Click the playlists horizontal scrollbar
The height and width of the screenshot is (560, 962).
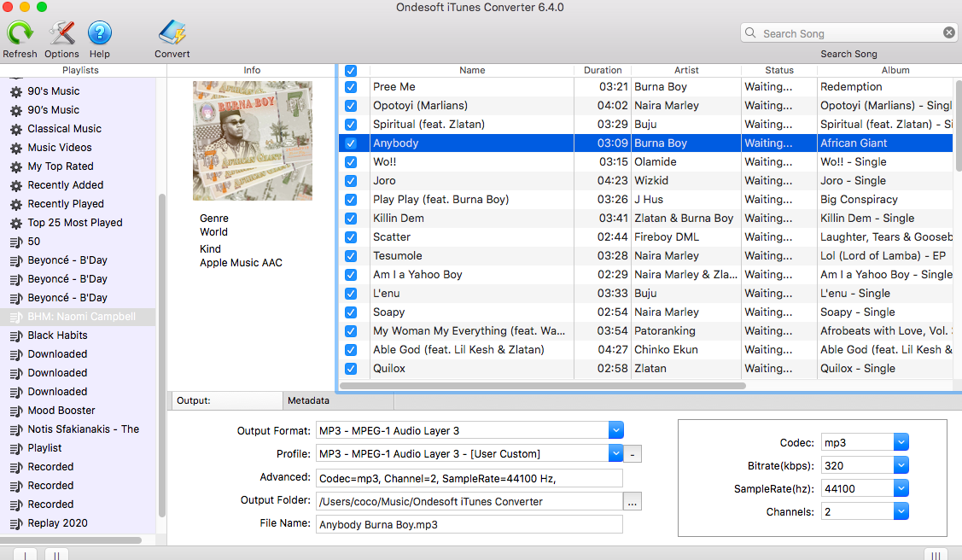[x=71, y=540]
